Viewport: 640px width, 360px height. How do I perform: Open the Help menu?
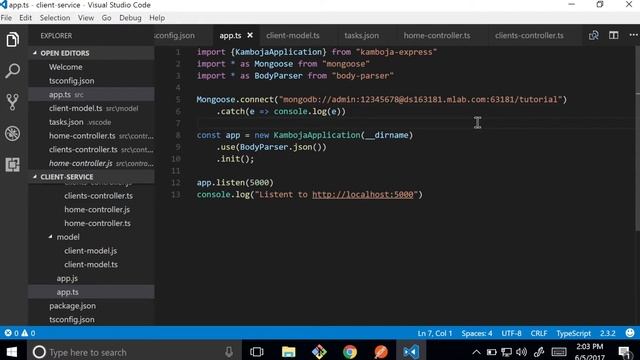pos(157,18)
